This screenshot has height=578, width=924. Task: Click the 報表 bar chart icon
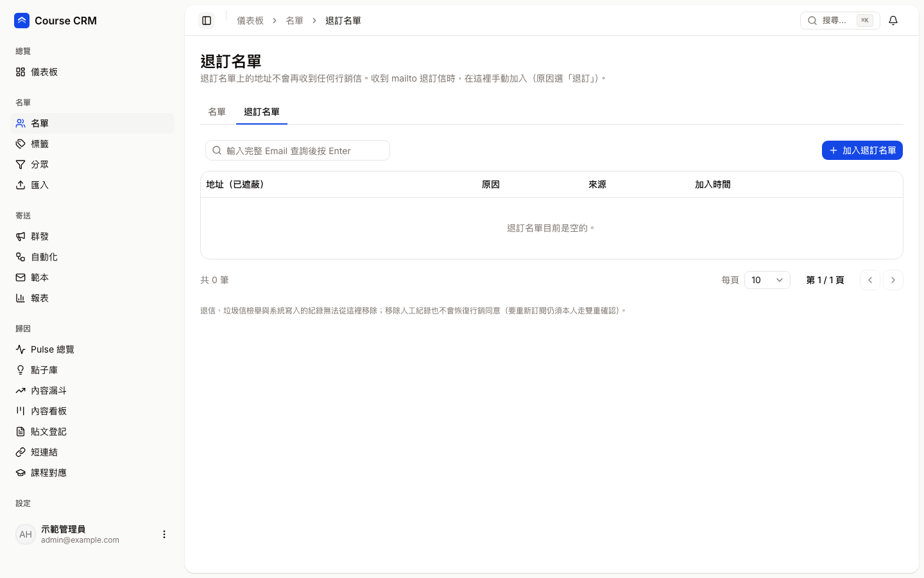(21, 298)
